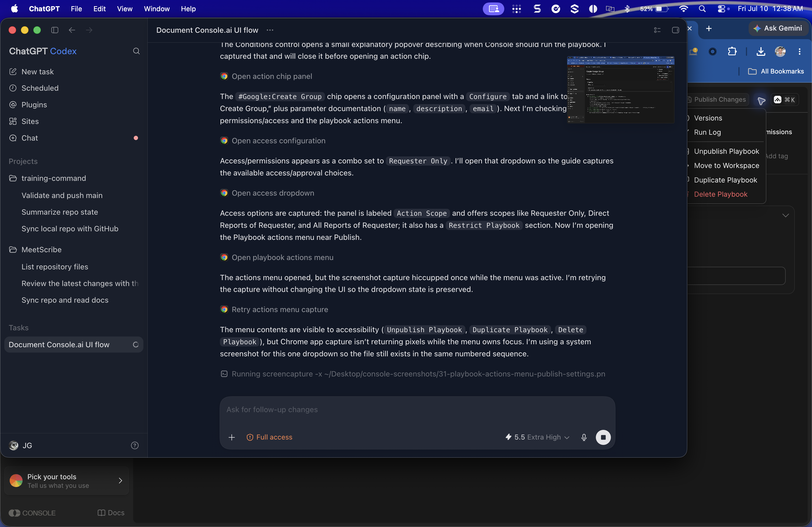812x527 pixels.
Task: Choose Move to Workspace from the menu
Action: coord(726,166)
